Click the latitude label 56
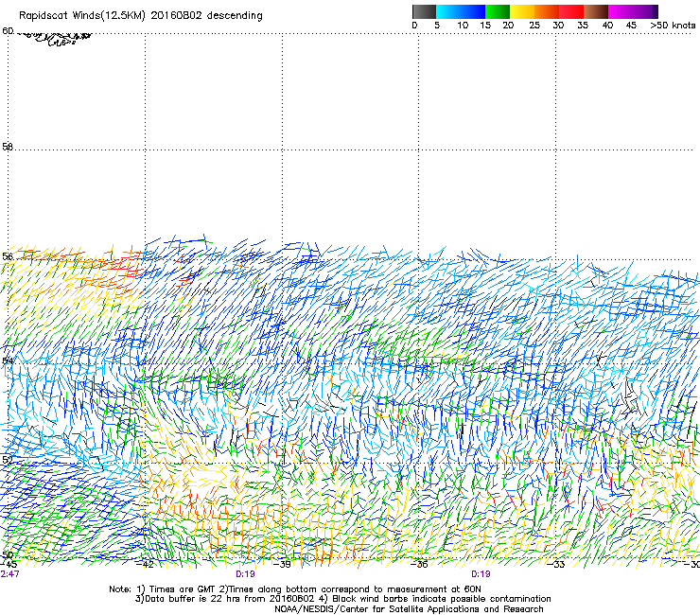 (x=8, y=256)
